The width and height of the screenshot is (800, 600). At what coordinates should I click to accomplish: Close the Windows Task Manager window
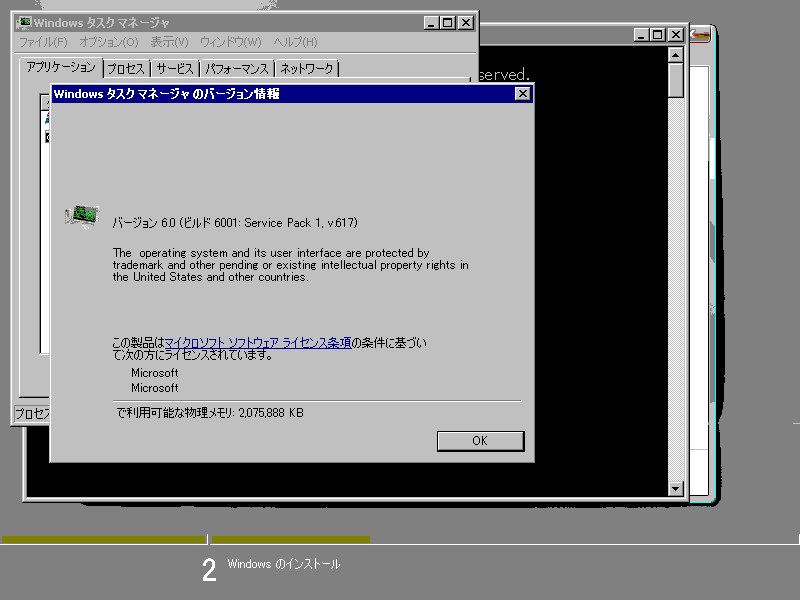[466, 23]
